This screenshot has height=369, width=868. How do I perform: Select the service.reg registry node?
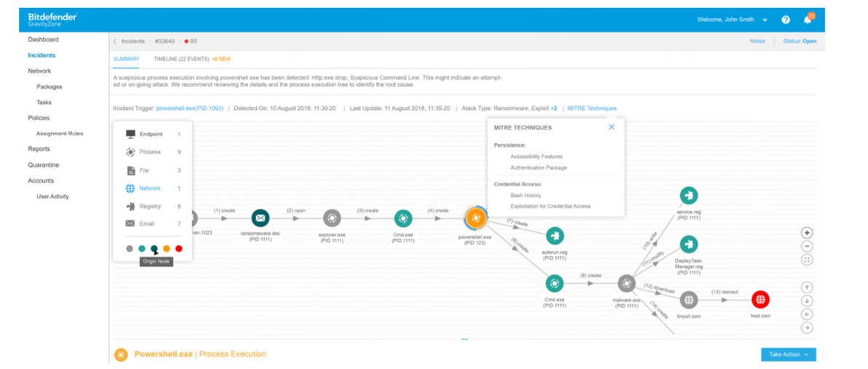(x=688, y=196)
